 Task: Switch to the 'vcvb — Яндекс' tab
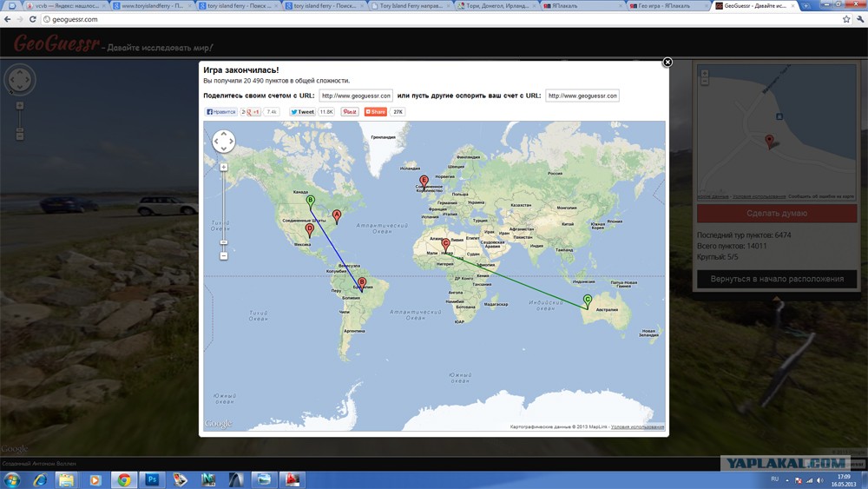point(65,5)
